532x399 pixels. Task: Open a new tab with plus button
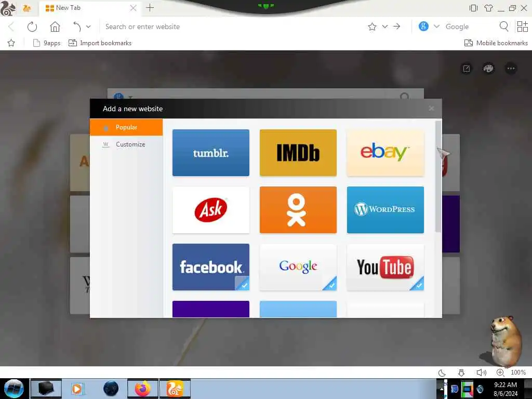[150, 8]
